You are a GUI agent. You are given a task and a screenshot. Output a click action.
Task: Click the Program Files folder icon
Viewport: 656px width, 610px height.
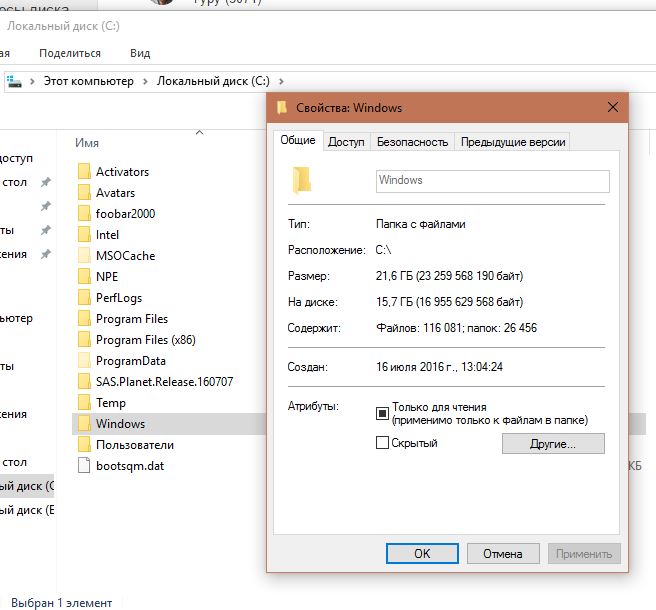[84, 318]
